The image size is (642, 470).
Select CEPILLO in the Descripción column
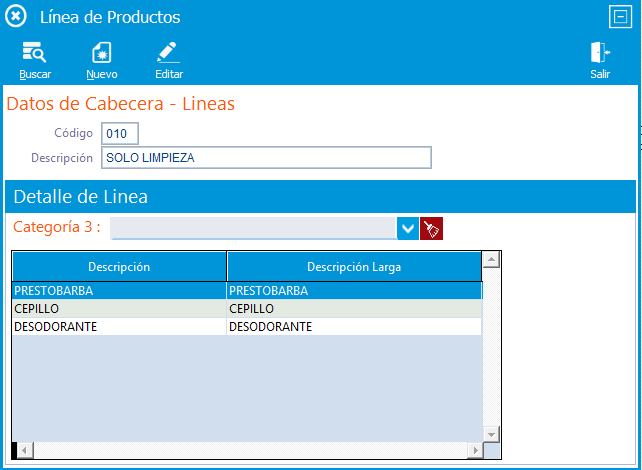click(119, 308)
